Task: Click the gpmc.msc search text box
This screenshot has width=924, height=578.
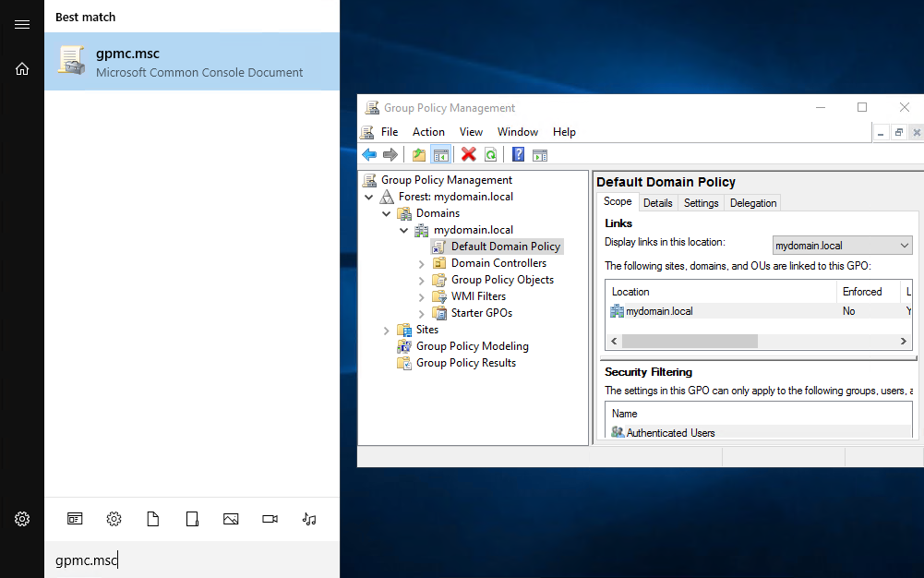Action: tap(191, 560)
